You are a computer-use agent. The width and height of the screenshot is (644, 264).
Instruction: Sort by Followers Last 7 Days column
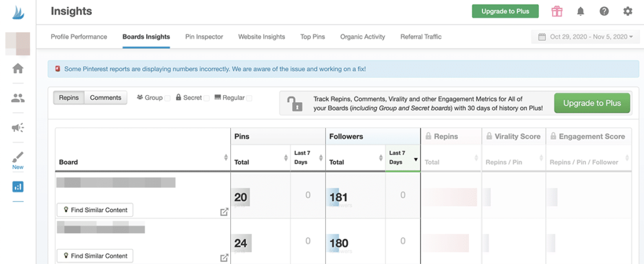[402, 158]
